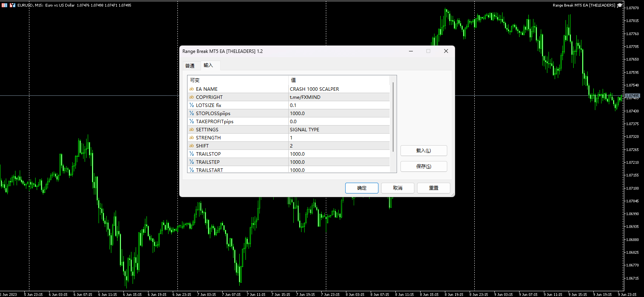Click the TRAILSTEP numeric type icon
This screenshot has height=297, width=644.
191,162
